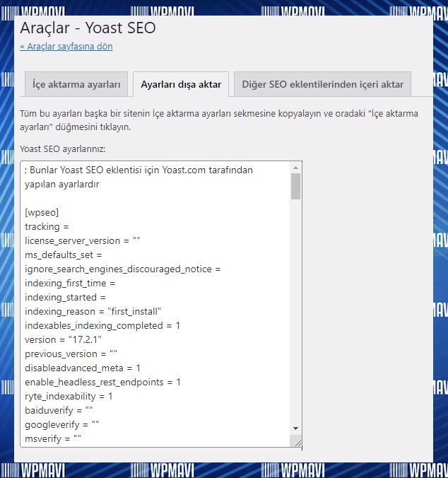Viewport: 448px width, 478px height.
Task: Click the textarea scrollbar up arrow
Action: coord(295,168)
